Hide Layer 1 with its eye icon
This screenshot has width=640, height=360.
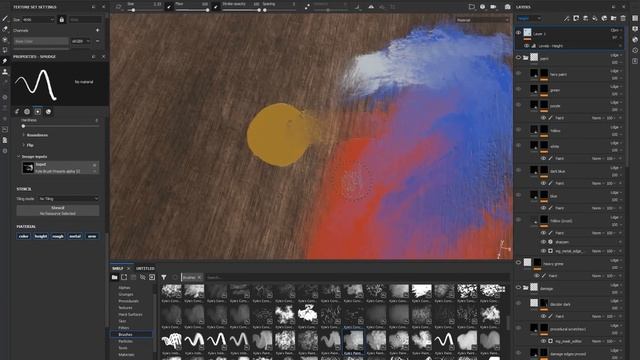[518, 33]
